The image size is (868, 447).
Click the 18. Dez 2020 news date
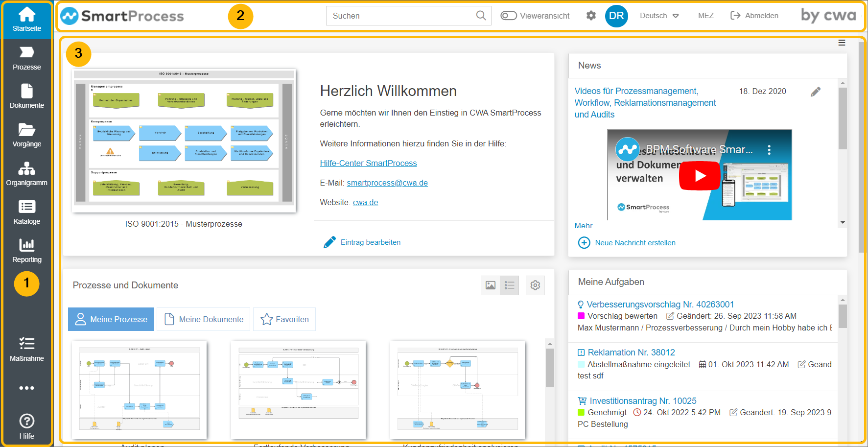pyautogui.click(x=762, y=91)
